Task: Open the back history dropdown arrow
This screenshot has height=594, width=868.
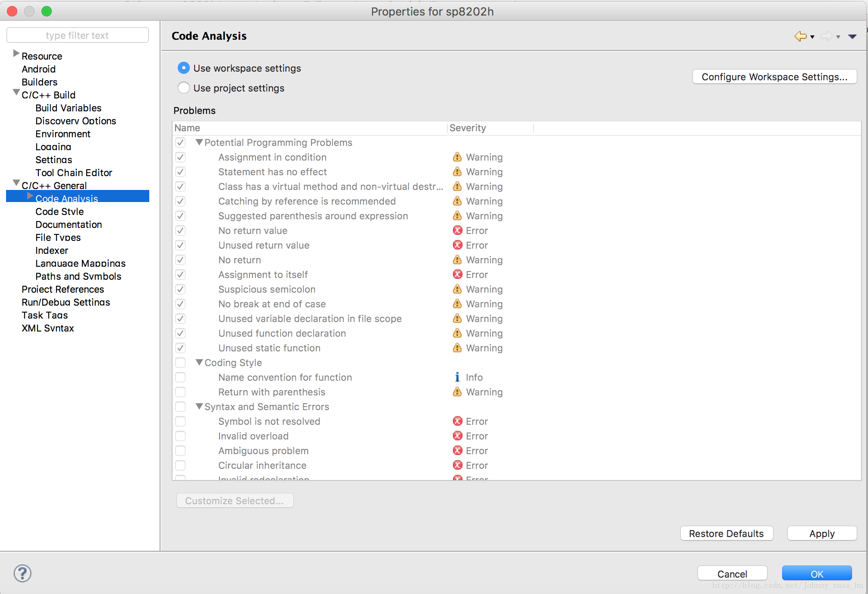Action: [812, 37]
